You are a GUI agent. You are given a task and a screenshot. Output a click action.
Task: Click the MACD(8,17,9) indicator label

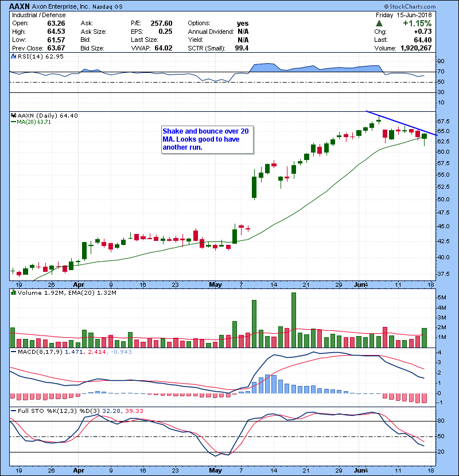(40, 352)
